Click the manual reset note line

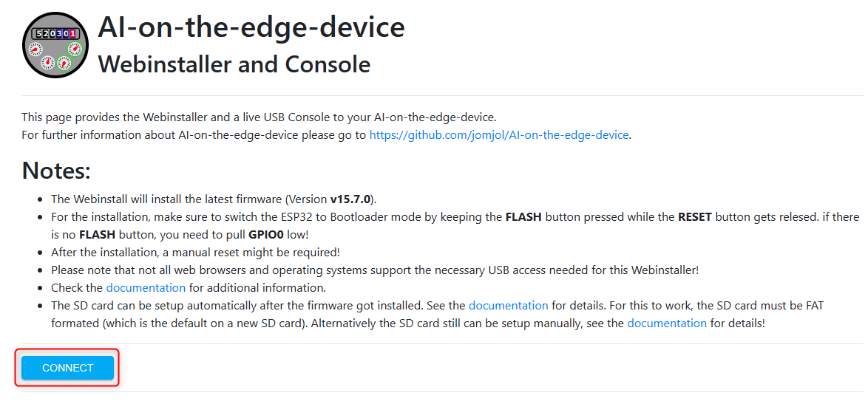[195, 253]
